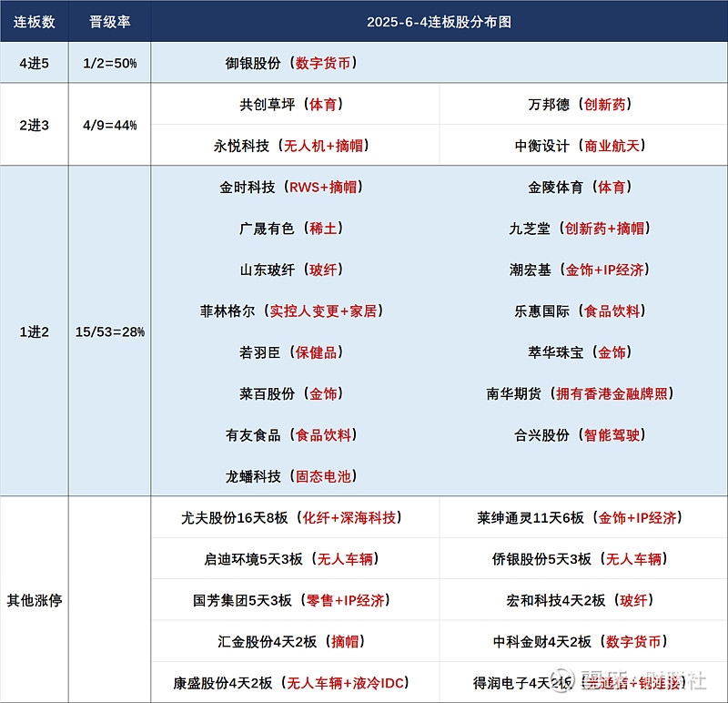
Task: Click 金陵体育（体育）entry
Action: click(x=580, y=187)
